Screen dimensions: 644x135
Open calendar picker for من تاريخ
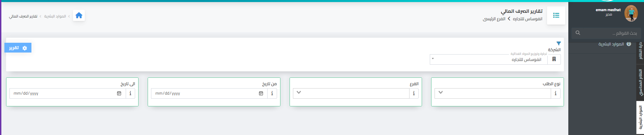261,93
